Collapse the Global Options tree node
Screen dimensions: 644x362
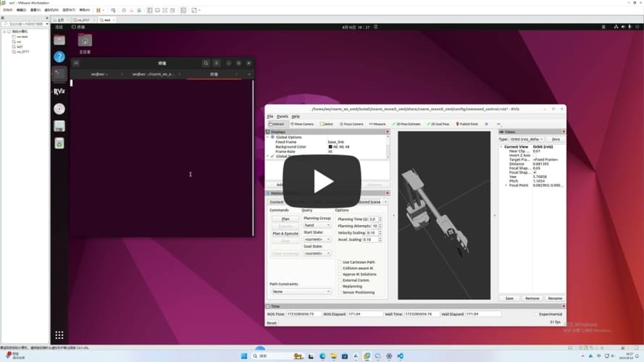point(268,137)
